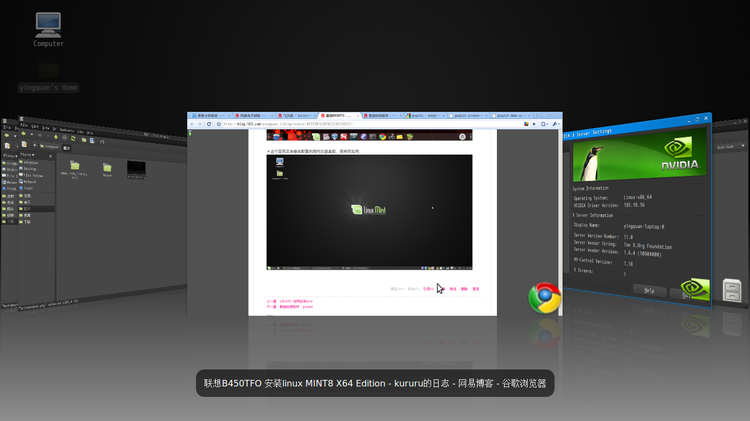Screen dimensions: 750x421
Task: Open the Linux Mint desktop screenshot in blog post
Action: 369,212
